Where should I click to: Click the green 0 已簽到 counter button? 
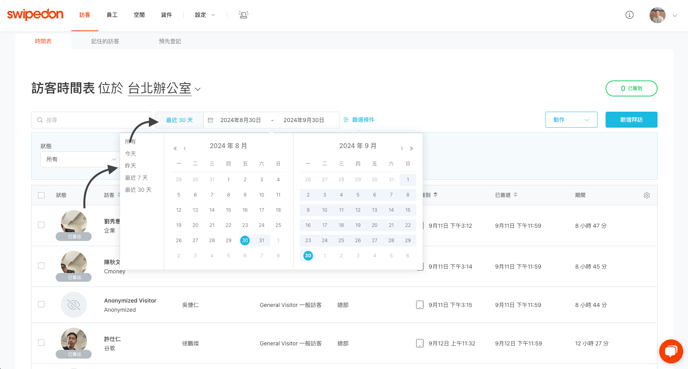click(631, 88)
